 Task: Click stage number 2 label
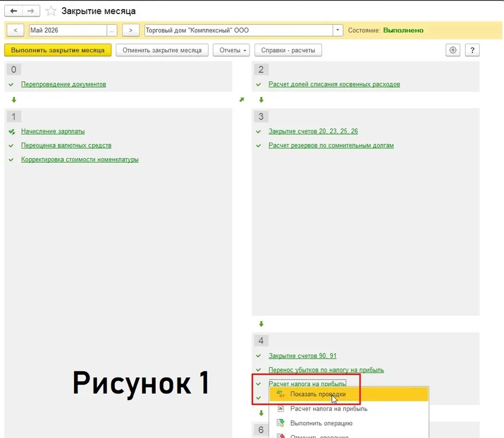(261, 69)
